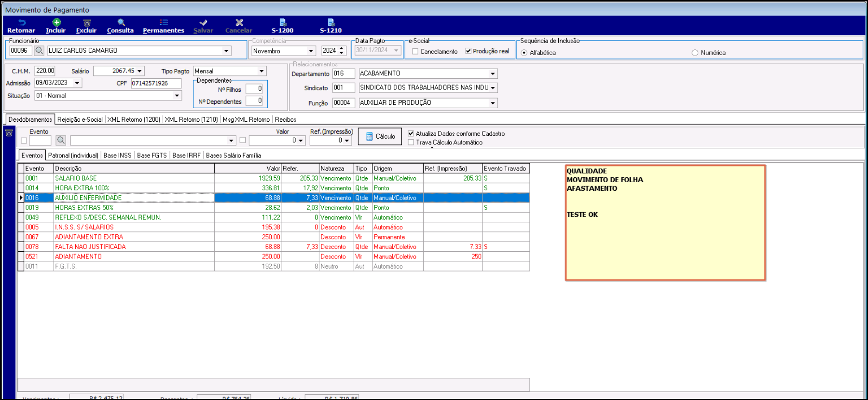The image size is (868, 400).
Task: Open the S-1210 document icon
Action: [331, 22]
